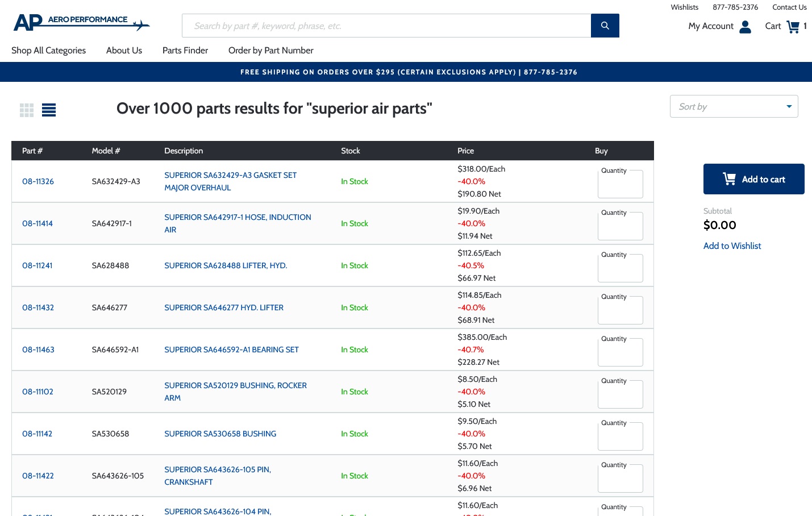This screenshot has width=812, height=516.
Task: Click quantity field for part 08-11241
Action: (x=621, y=268)
